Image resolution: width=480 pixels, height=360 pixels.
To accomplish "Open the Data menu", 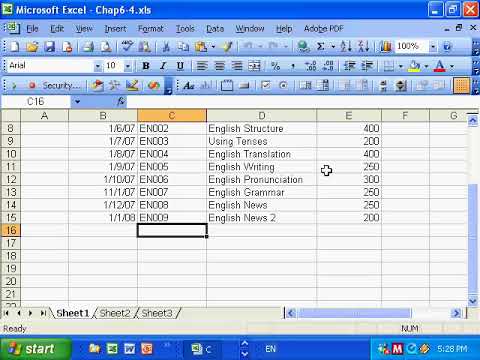I will point(215,29).
